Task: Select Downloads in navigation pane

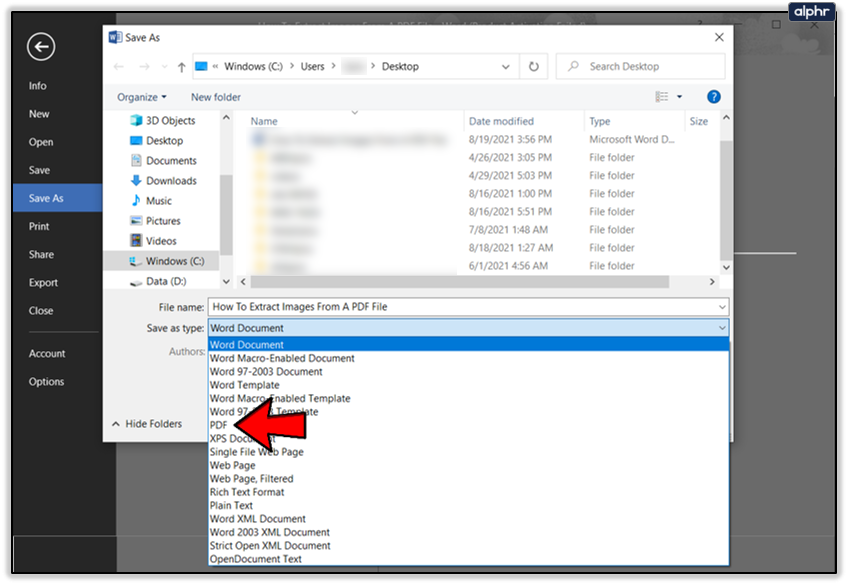Action: coord(163,181)
